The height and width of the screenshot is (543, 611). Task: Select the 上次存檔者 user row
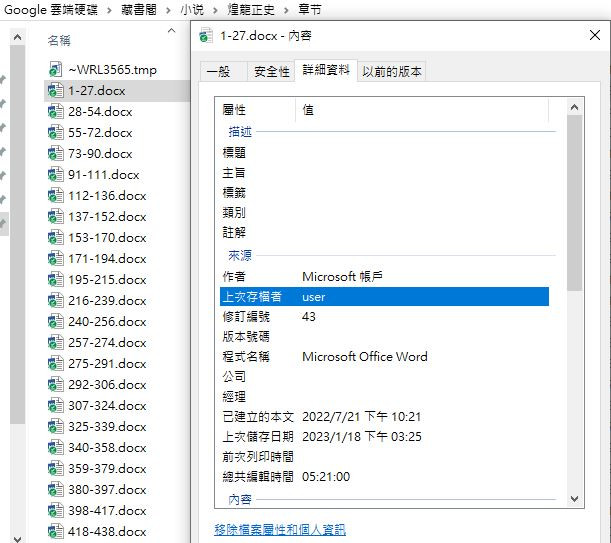pos(384,297)
